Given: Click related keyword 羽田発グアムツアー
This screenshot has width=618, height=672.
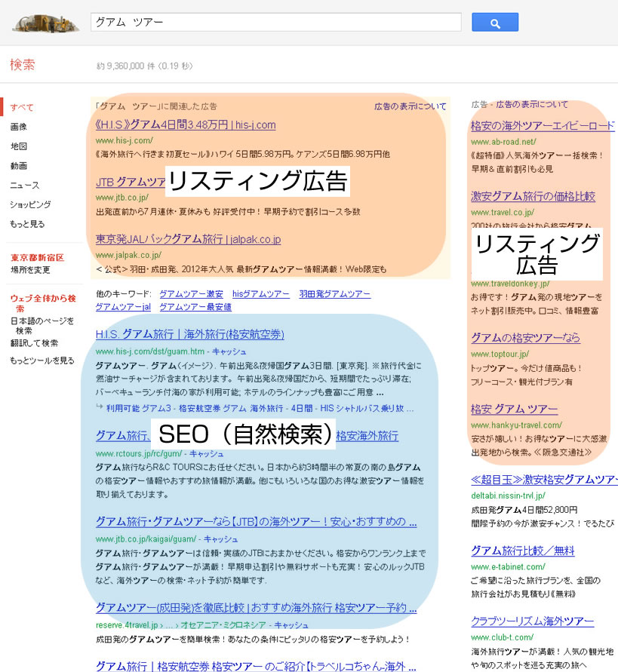Looking at the screenshot, I should [335, 294].
